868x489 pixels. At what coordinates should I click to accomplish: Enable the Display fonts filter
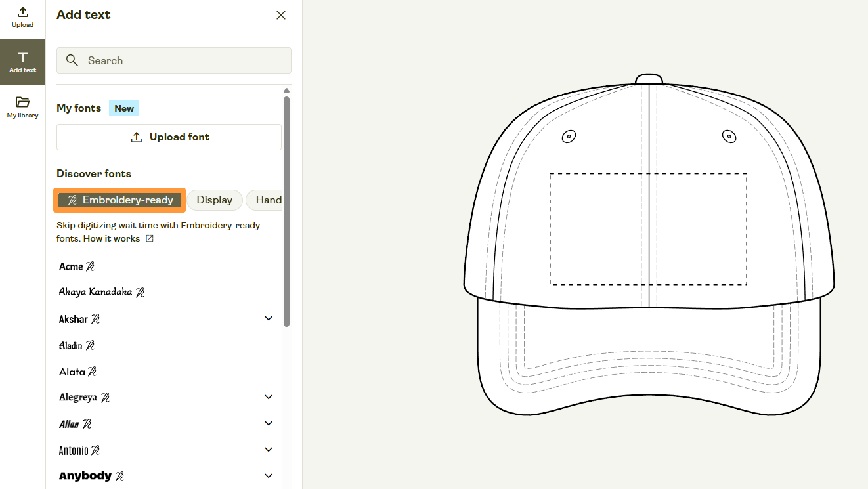[x=215, y=200]
